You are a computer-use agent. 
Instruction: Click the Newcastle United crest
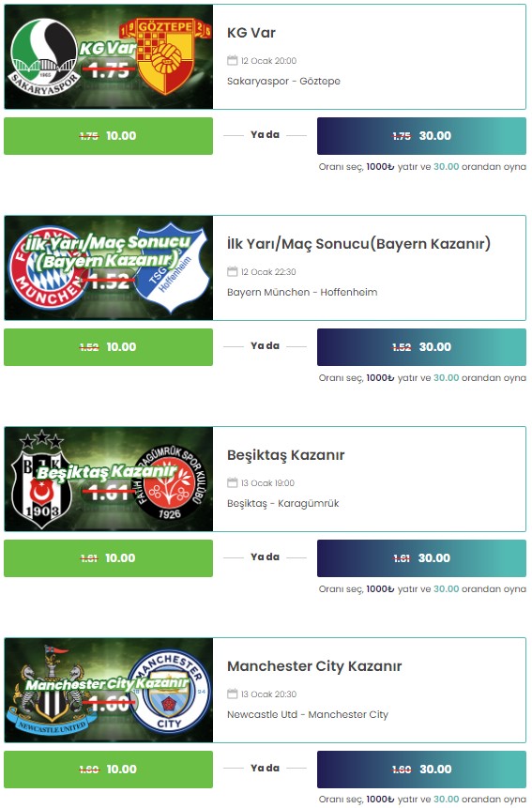[51, 691]
